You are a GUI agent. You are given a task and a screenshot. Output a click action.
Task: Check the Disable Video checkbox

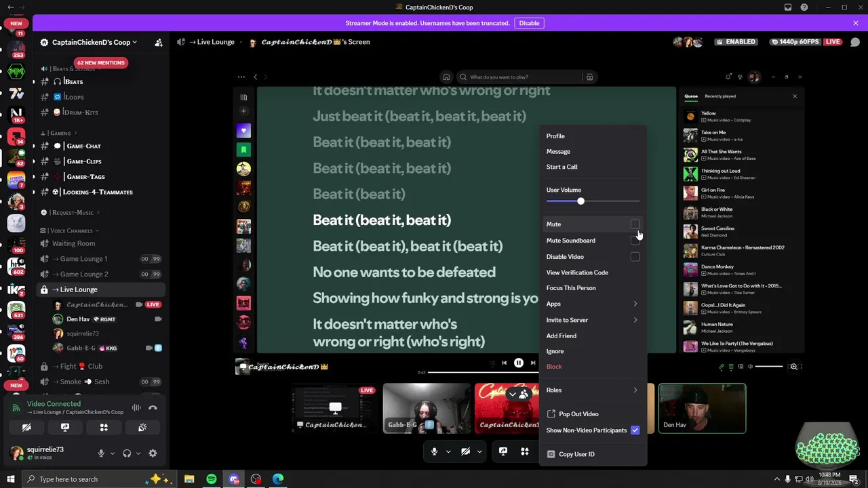[635, 257]
